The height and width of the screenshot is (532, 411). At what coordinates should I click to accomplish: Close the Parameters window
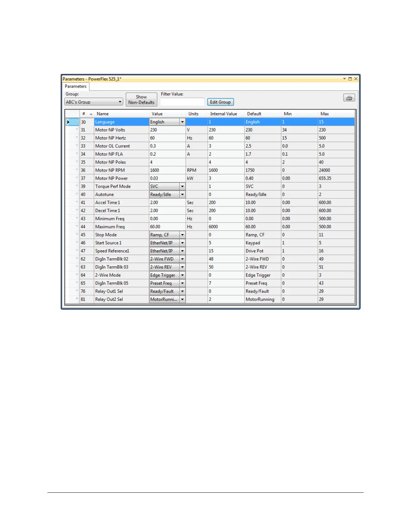tap(356, 79)
